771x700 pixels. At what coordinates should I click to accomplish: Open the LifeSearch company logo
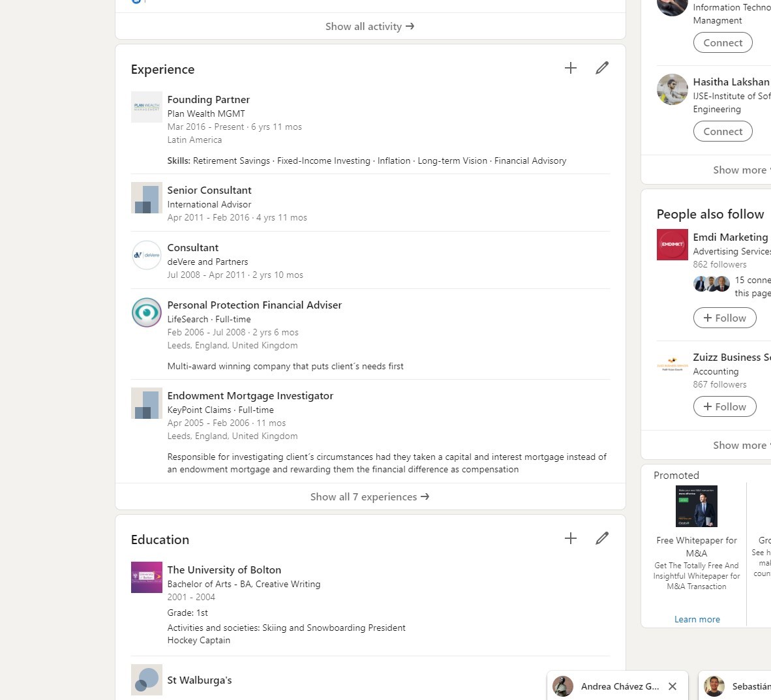pyautogui.click(x=147, y=312)
